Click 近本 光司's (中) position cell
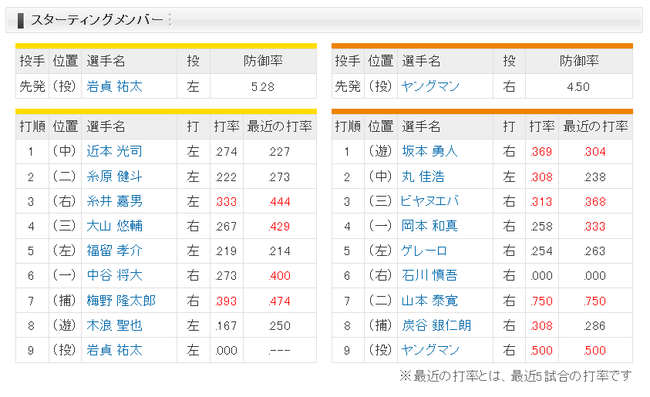The width and height of the screenshot is (650, 397). pos(65,151)
